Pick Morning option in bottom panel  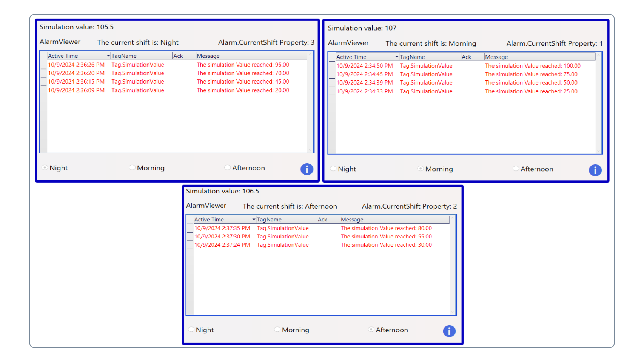(x=277, y=330)
